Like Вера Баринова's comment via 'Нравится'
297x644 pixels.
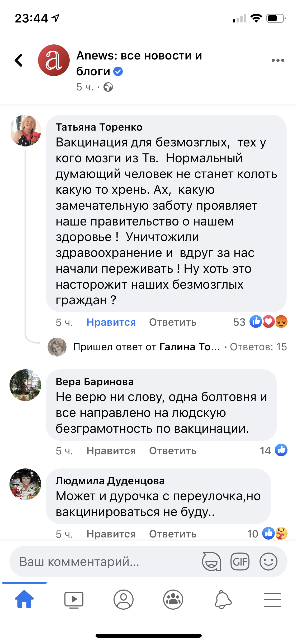coord(111,451)
